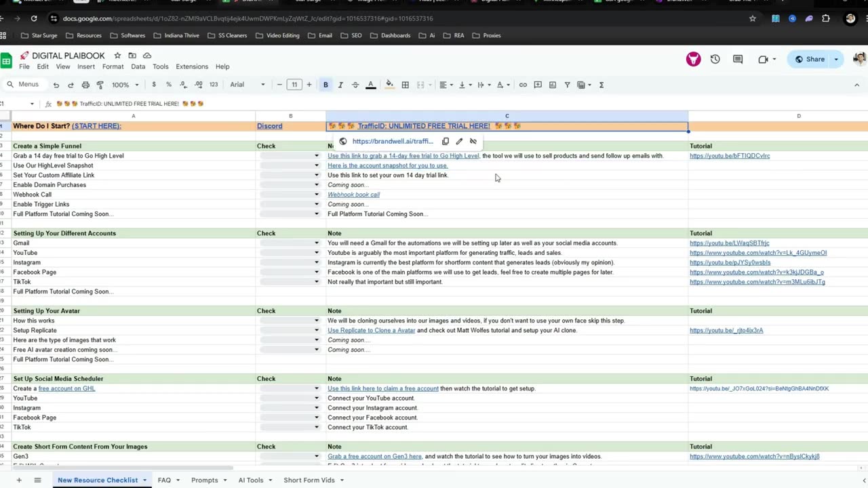Click the Redo arrow in toolbar
The height and width of the screenshot is (488, 868).
(x=71, y=85)
